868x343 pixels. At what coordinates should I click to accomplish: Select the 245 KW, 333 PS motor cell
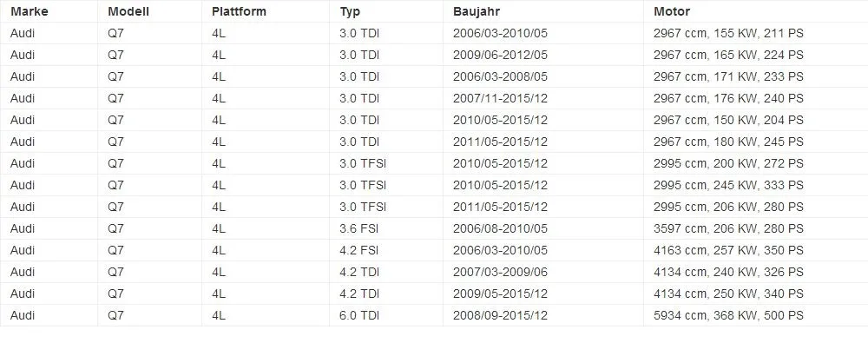click(728, 185)
